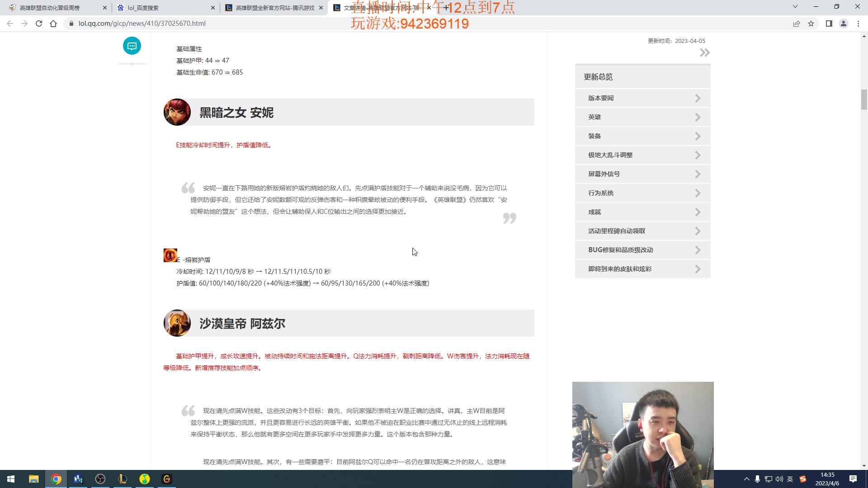Screen dimensions: 868x488
Task: Reload the page with the refresh icon
Action: [39, 23]
